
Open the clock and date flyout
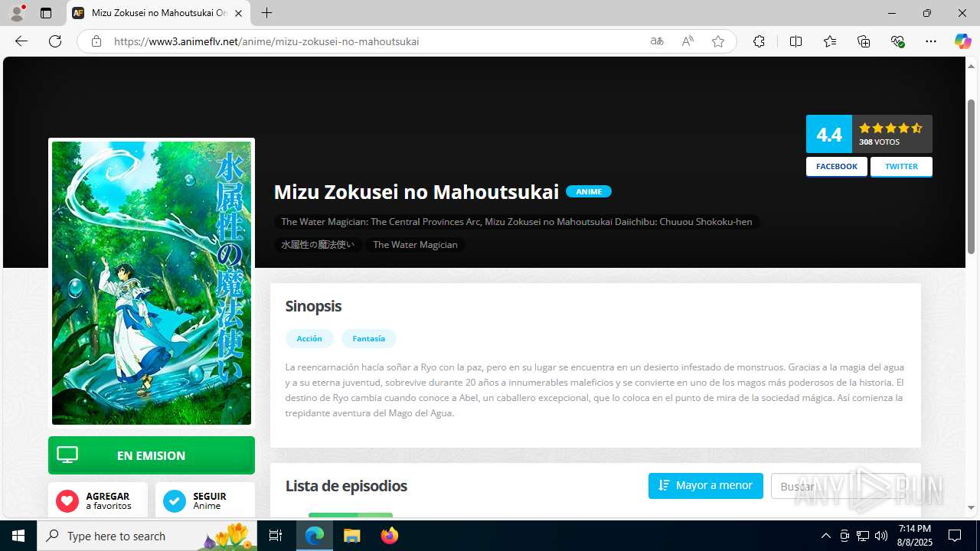[x=915, y=536]
